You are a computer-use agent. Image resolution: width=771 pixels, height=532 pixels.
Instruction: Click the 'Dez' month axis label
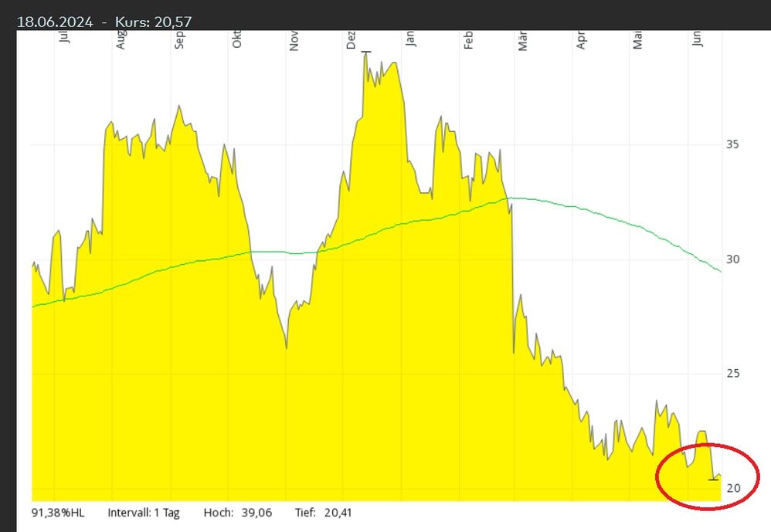coord(352,41)
